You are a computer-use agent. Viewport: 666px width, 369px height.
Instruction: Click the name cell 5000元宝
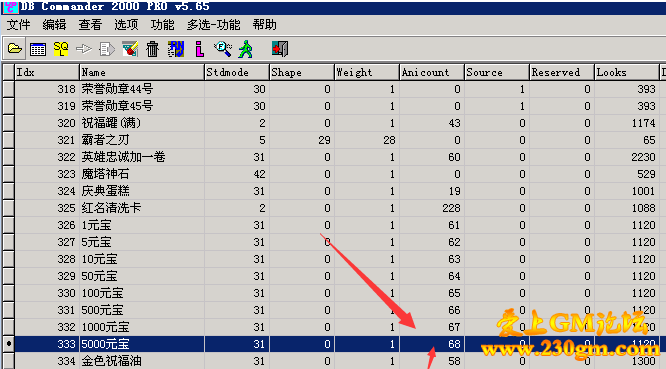[142, 344]
